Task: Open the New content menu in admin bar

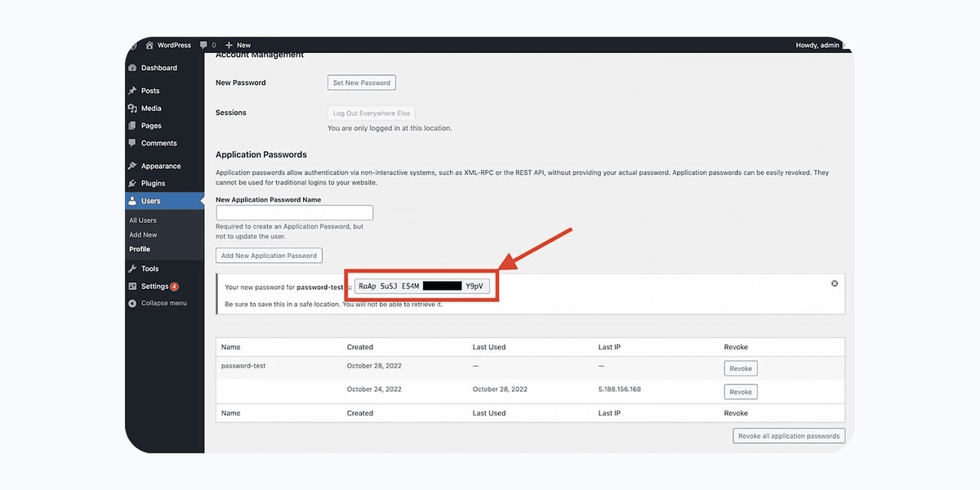Action: pyautogui.click(x=238, y=45)
